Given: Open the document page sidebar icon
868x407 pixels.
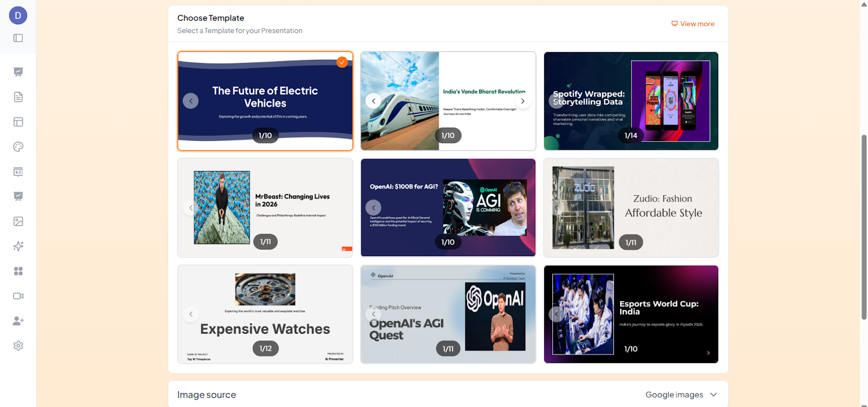Looking at the screenshot, I should pos(18,97).
